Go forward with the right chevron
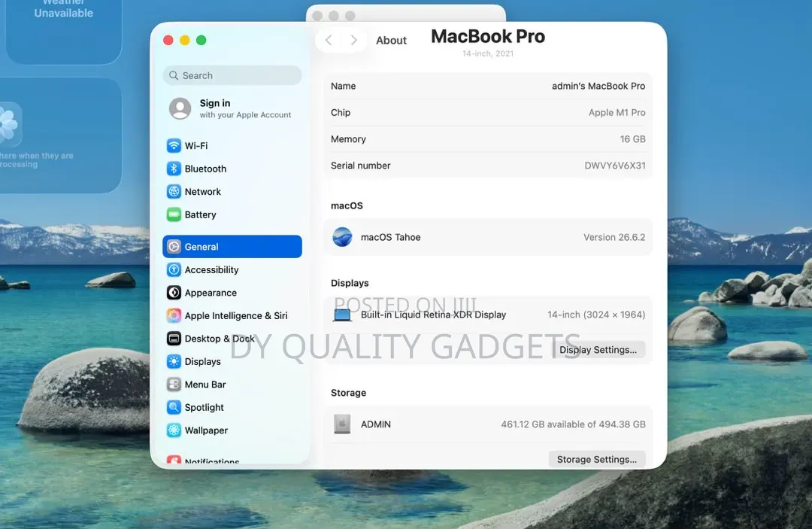Image resolution: width=812 pixels, height=529 pixels. [x=353, y=40]
